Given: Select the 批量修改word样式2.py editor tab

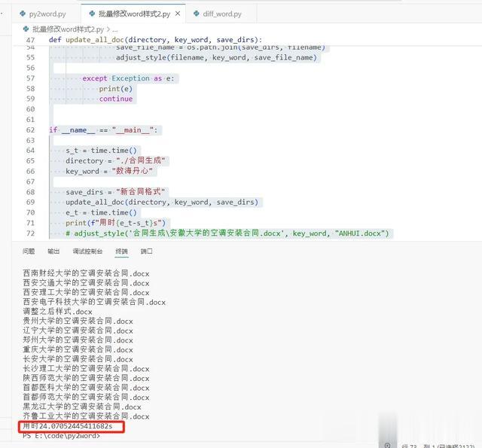Looking at the screenshot, I should click(134, 14).
